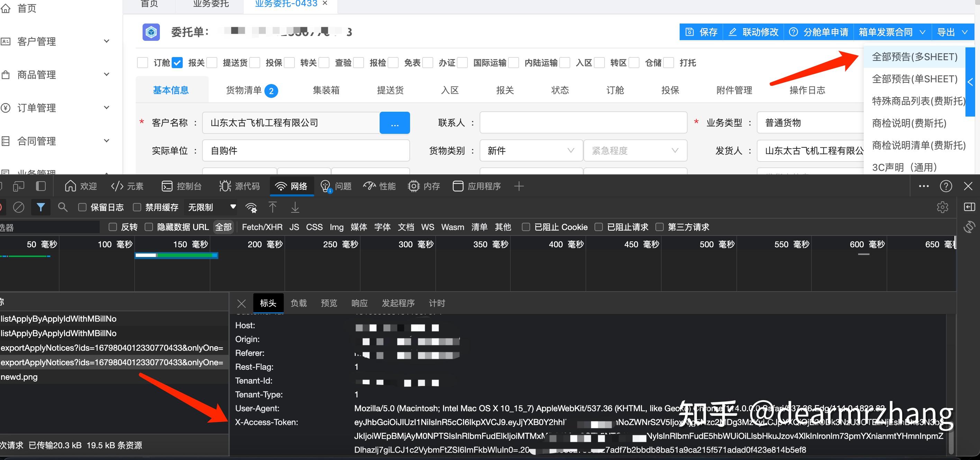Open network search with magnifier icon
Viewport: 980px width, 460px height.
63,207
